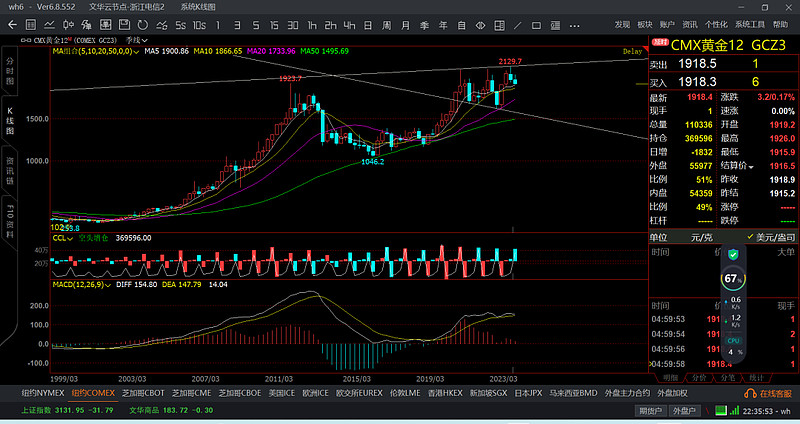
Task: Open the 资讯 menu
Action: click(690, 24)
